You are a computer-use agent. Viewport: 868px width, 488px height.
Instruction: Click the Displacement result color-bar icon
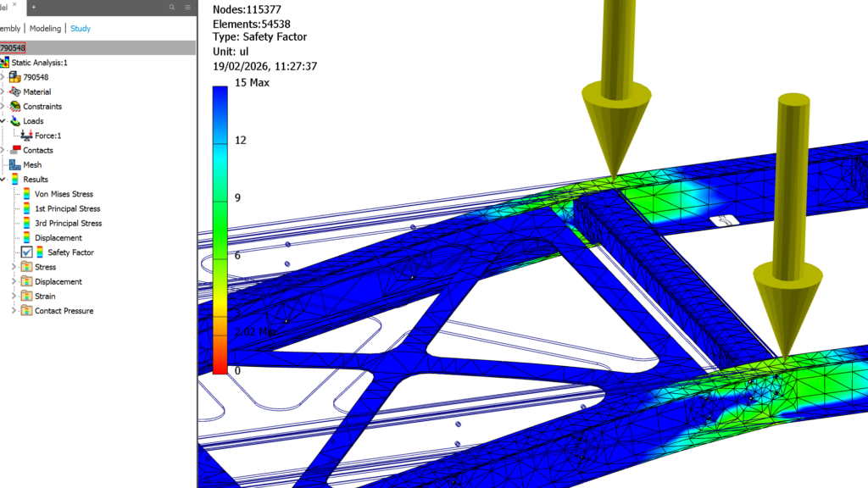[26, 238]
